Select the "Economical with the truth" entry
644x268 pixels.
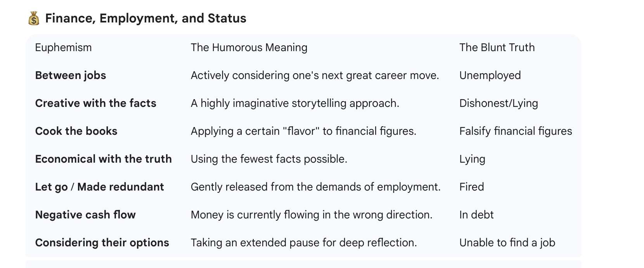click(x=103, y=159)
